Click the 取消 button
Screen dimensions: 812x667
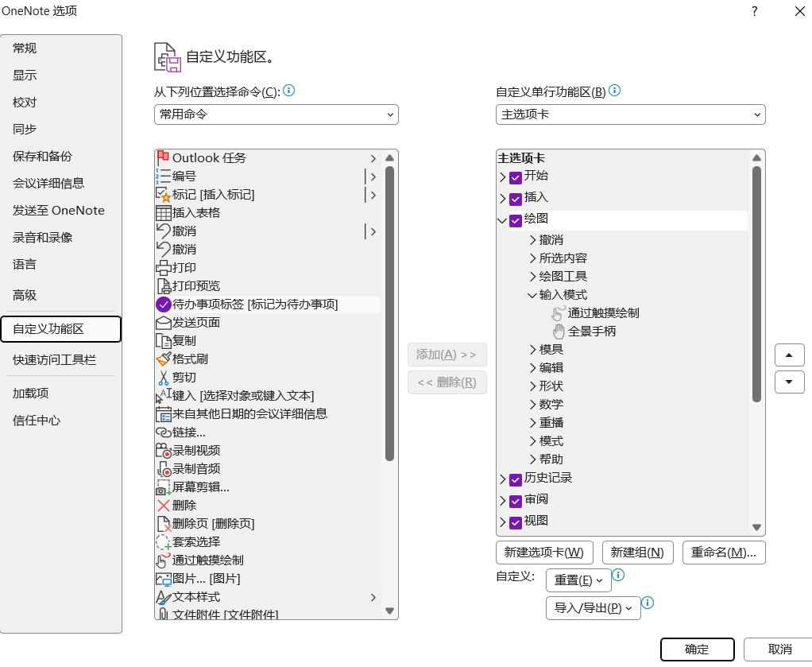tap(779, 650)
